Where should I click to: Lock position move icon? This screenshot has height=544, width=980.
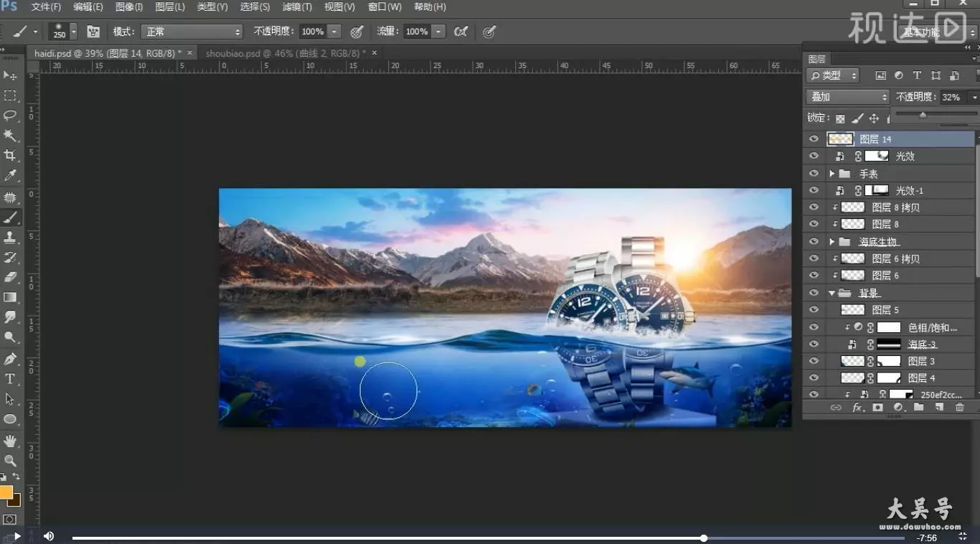click(874, 118)
